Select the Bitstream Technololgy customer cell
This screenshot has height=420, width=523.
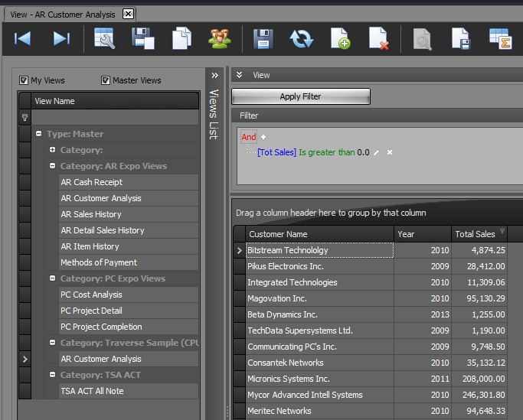pos(319,250)
